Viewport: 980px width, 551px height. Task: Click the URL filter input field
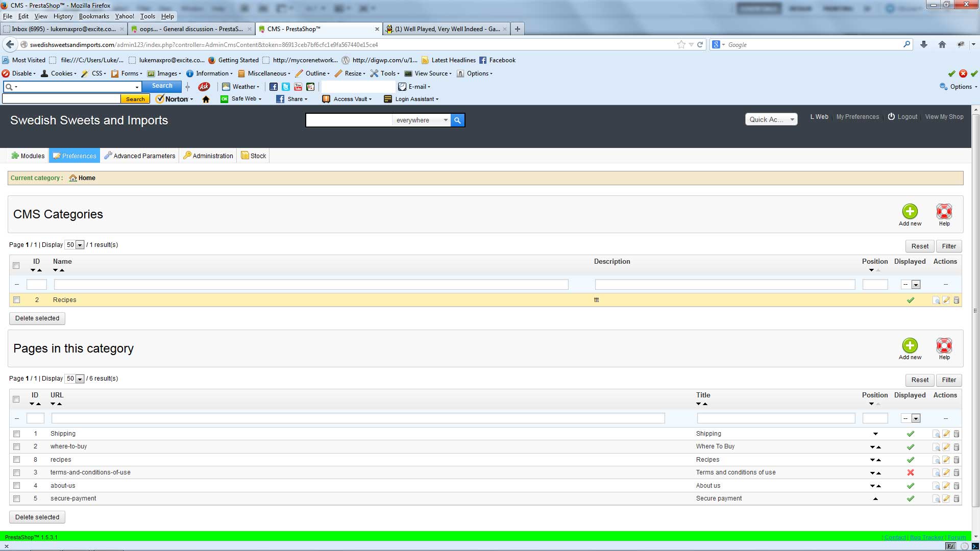pos(357,418)
